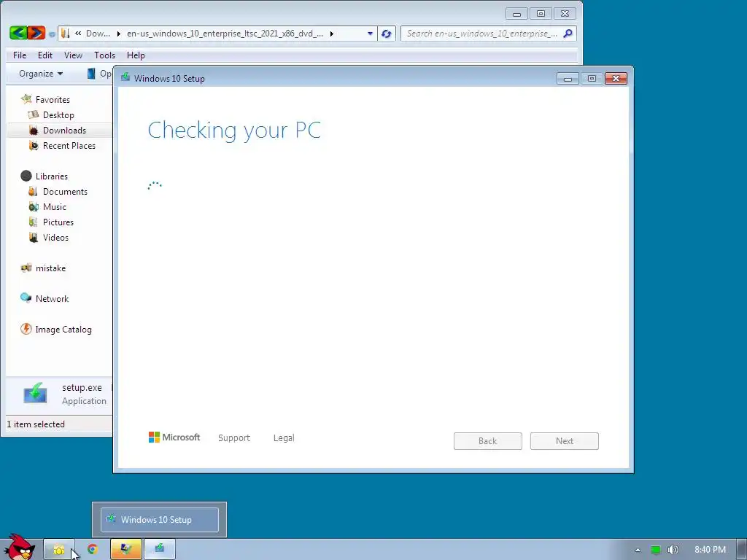Click the orange forward arrow in Explorer

[x=36, y=33]
